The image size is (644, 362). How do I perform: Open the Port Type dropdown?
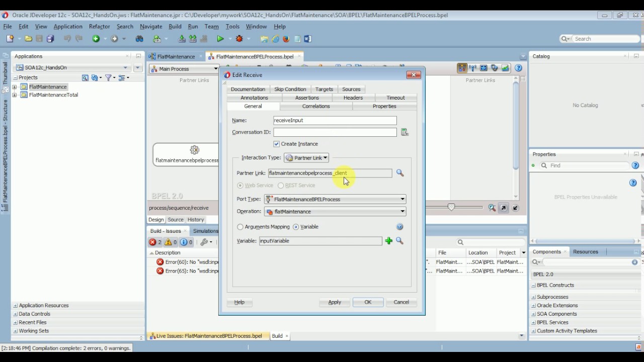coord(335,199)
